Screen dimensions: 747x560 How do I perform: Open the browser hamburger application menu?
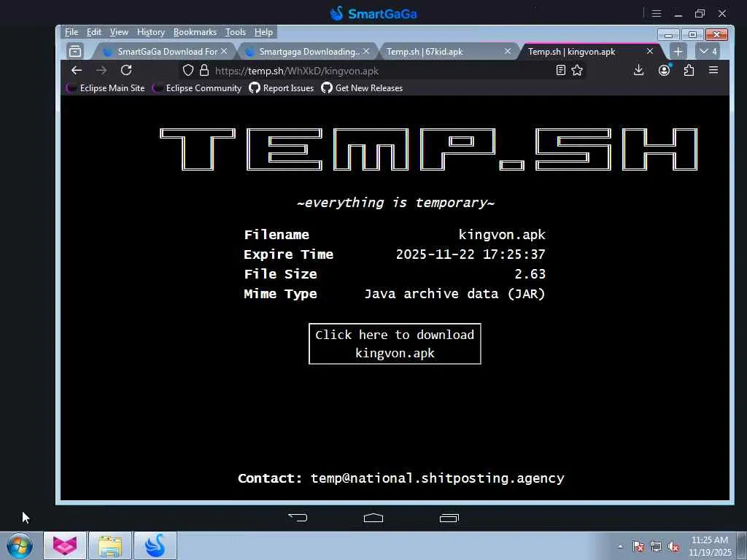(713, 71)
